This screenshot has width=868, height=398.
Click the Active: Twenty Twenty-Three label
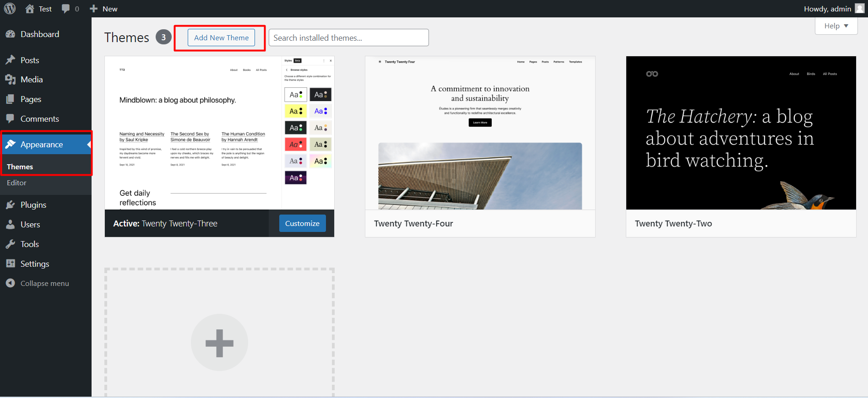(x=165, y=224)
